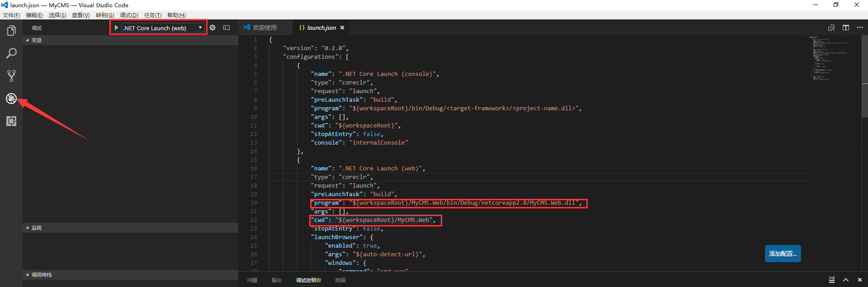Open the 转到(G) menu

[105, 15]
